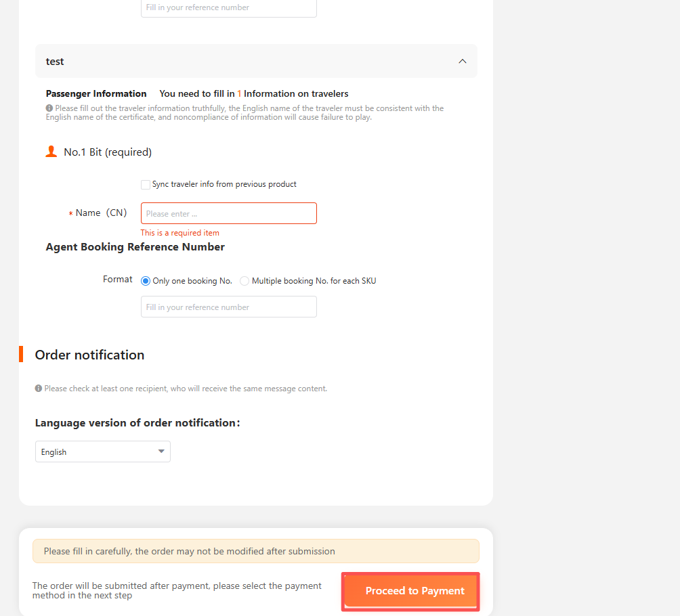Click the info icon beside traveler notice
Viewport: 680px width, 616px height.
click(x=49, y=108)
